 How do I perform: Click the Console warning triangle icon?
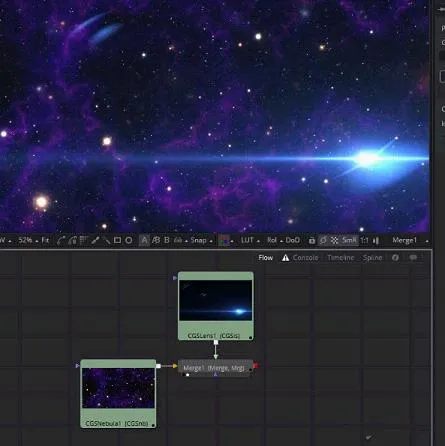pos(286,258)
